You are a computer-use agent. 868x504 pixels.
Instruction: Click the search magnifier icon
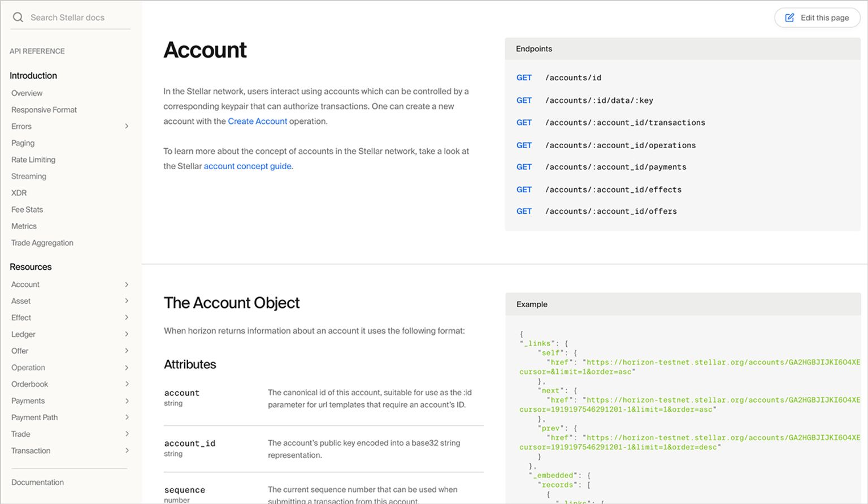tap(18, 18)
